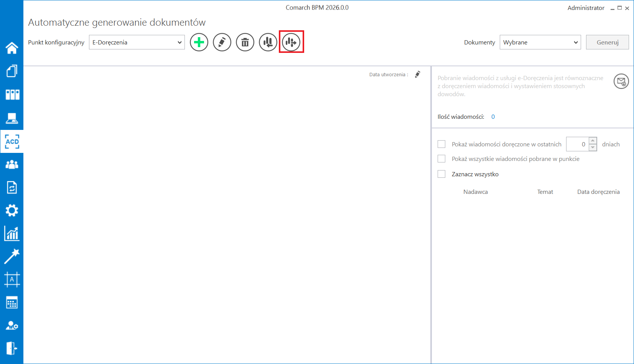This screenshot has width=634, height=364.
Task: Increase the days value with up arrow
Action: [x=593, y=141]
